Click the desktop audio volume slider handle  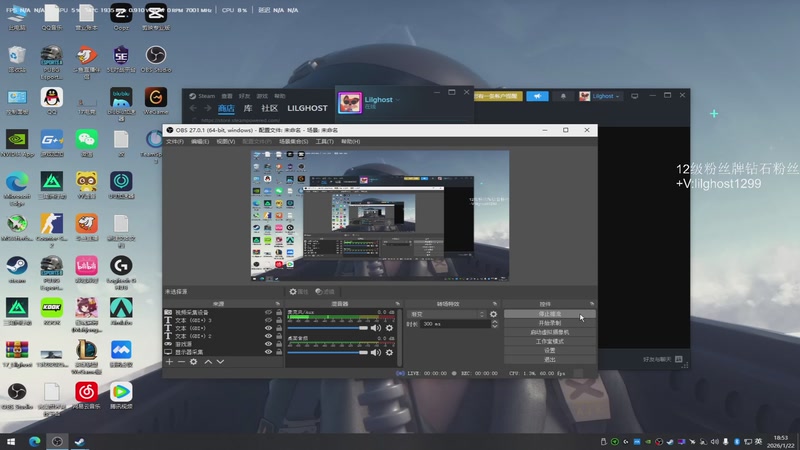[x=363, y=352]
